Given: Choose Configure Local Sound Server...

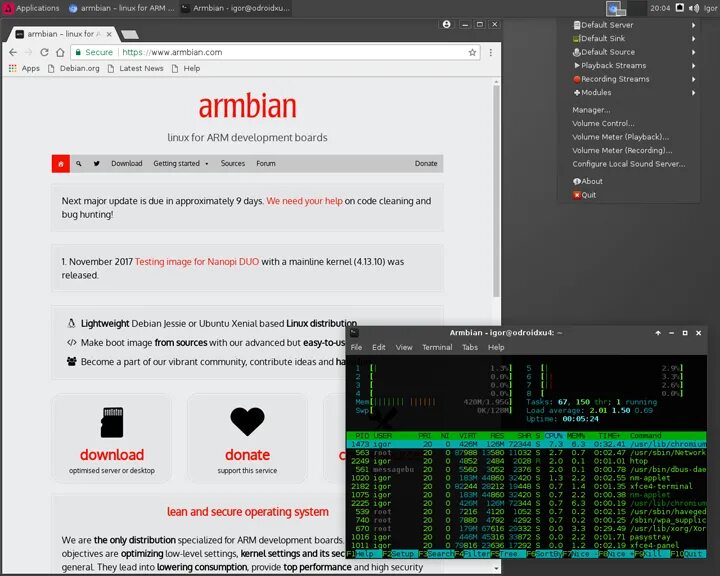Looking at the screenshot, I should 629,164.
